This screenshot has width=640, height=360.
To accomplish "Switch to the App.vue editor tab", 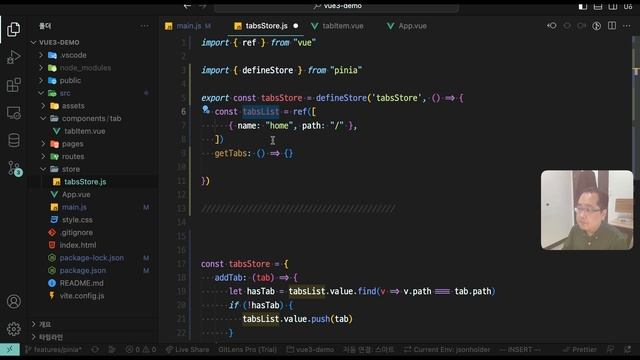I will click(407, 26).
